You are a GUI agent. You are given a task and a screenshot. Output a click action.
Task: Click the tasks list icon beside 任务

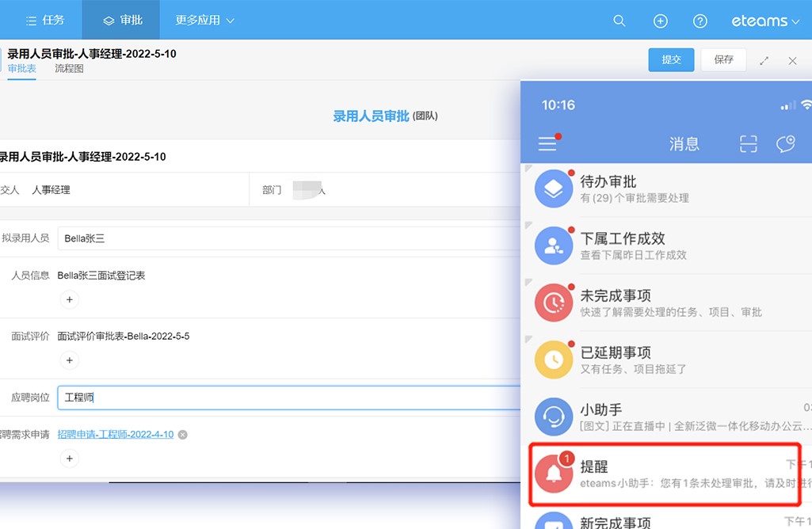click(31, 21)
